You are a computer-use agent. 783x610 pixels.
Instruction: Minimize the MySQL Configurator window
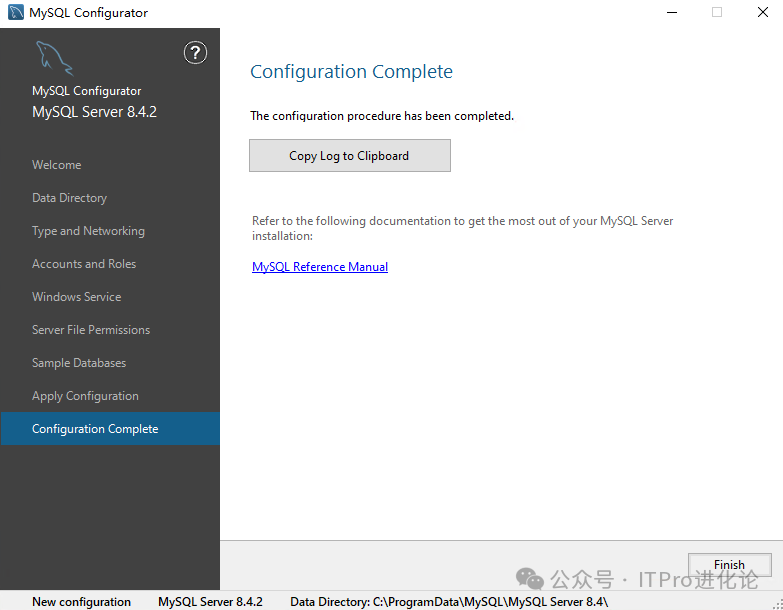[672, 12]
